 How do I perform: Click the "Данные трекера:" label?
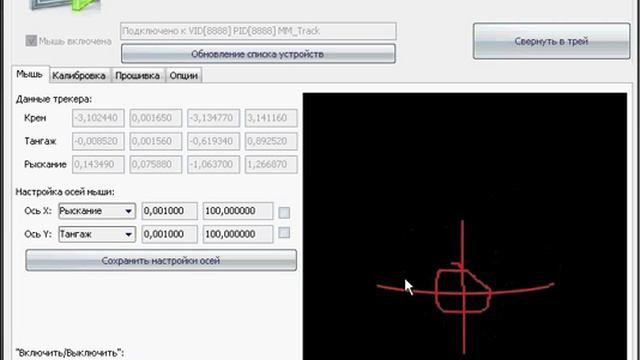pyautogui.click(x=54, y=99)
